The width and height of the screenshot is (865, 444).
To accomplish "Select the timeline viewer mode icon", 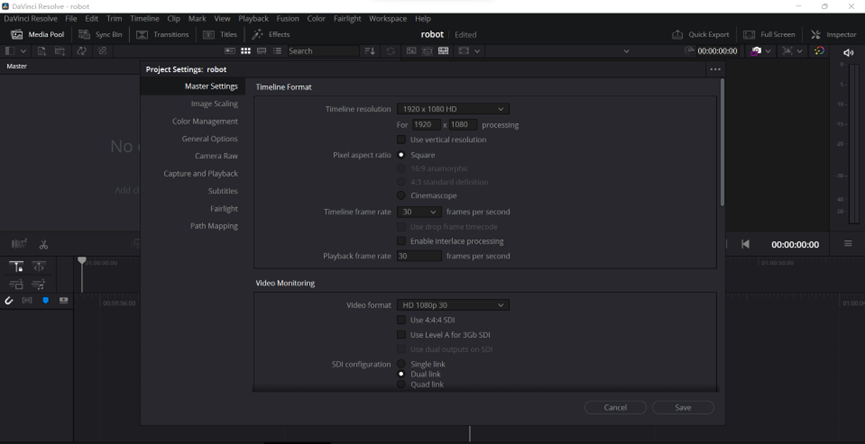I will [x=443, y=51].
